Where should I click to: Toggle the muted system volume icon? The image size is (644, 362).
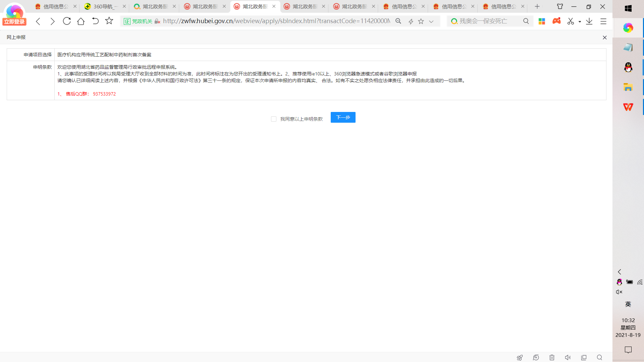619,292
